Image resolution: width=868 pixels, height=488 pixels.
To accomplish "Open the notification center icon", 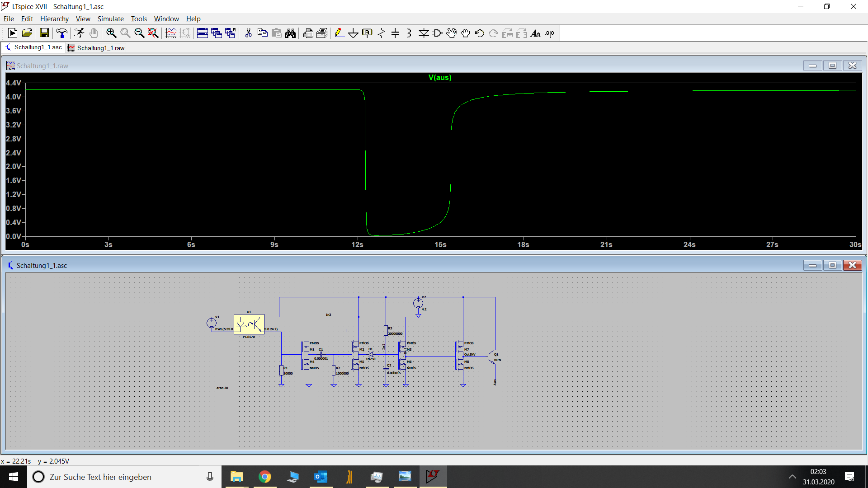I will (x=849, y=477).
